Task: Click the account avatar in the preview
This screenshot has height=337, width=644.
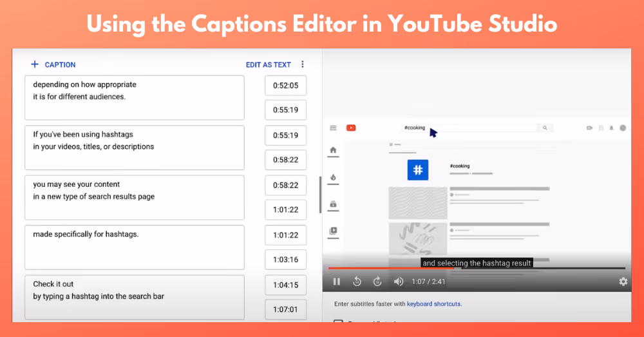Action: pos(623,128)
